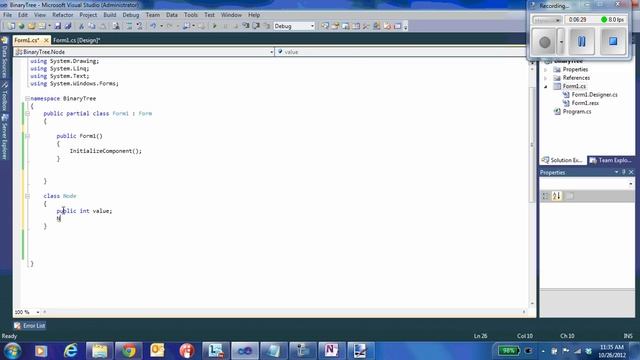The height and width of the screenshot is (360, 640).
Task: Open the View menu
Action: [x=40, y=15]
